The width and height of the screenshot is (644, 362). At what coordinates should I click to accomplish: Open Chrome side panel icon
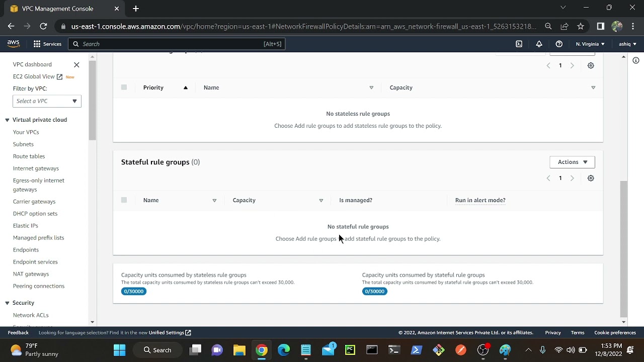tap(600, 26)
